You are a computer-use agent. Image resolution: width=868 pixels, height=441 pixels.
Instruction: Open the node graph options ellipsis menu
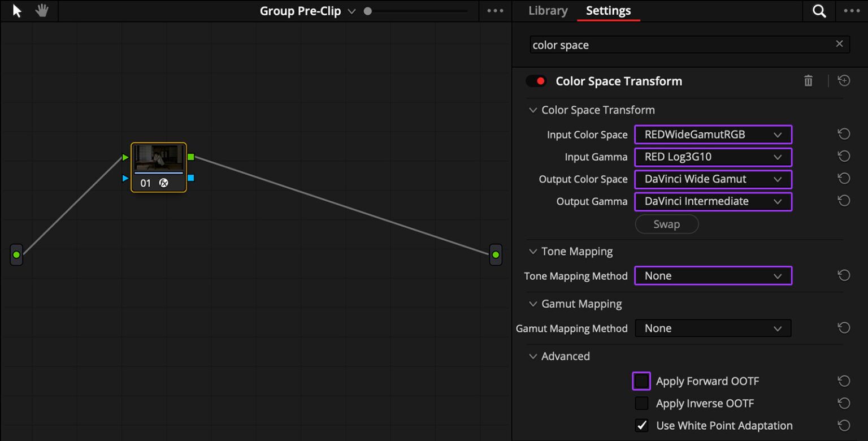point(495,10)
